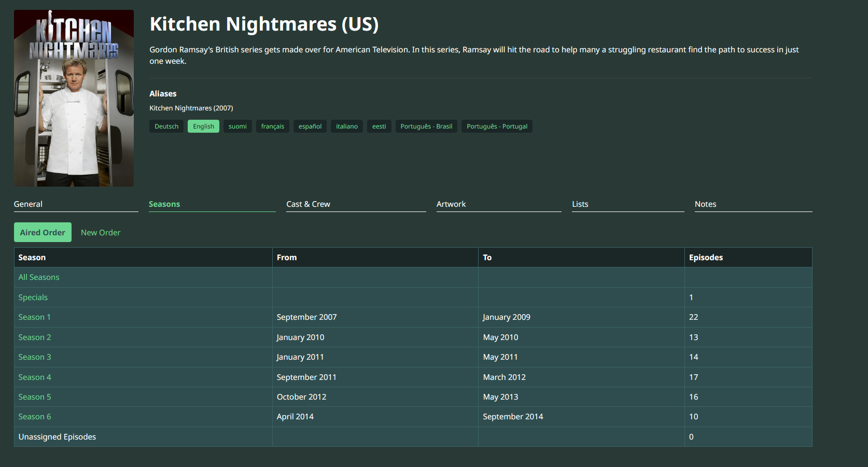
Task: Click Specials episode count 1
Action: click(691, 298)
